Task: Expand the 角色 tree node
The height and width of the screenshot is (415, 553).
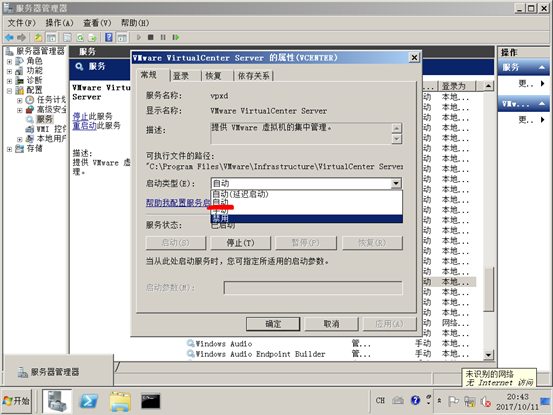Action: point(9,61)
